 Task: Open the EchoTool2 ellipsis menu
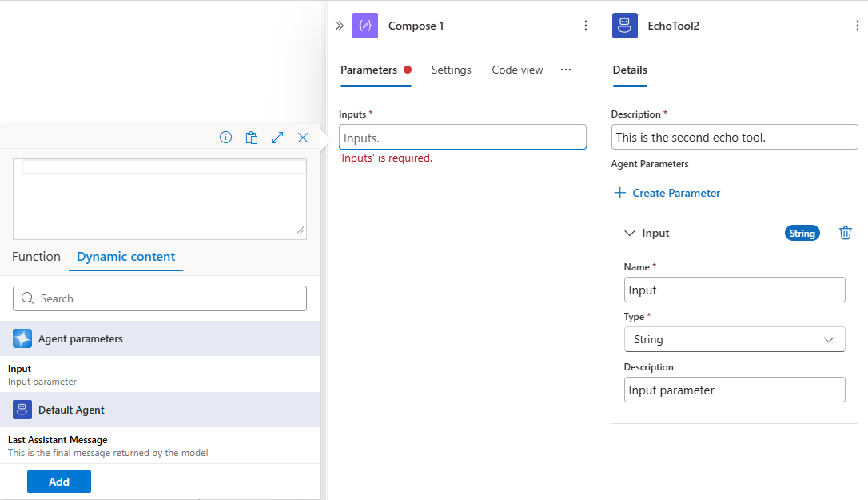coord(857,25)
